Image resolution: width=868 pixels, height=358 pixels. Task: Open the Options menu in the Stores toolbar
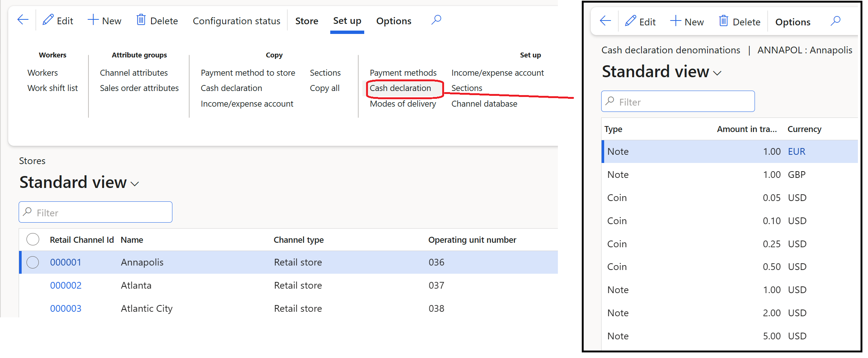393,21
